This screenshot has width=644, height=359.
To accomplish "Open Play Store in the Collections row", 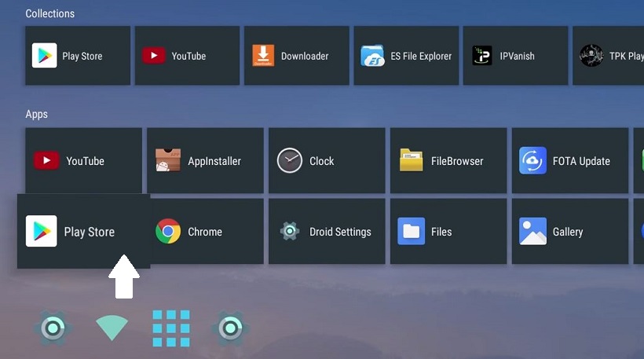I will (78, 56).
